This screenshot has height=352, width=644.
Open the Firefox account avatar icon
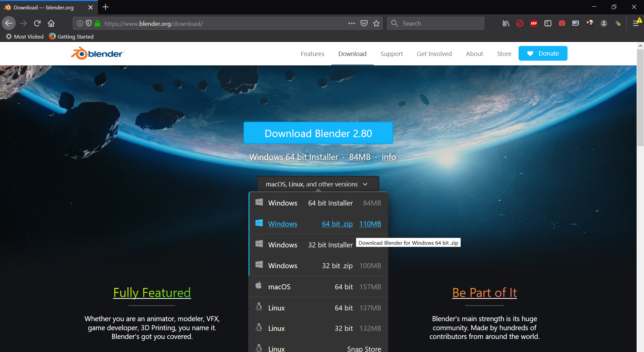(x=604, y=23)
